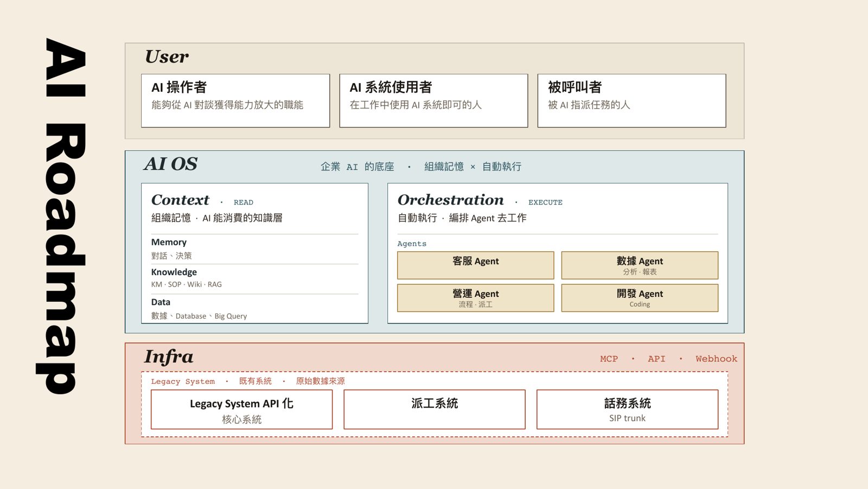Click the 原始數據來源 label
The image size is (868, 489).
pyautogui.click(x=320, y=381)
